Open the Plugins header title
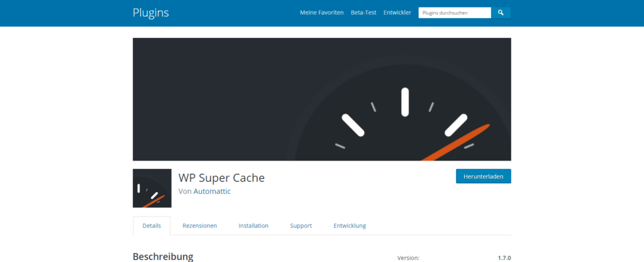This screenshot has height=262, width=644. coord(151,13)
